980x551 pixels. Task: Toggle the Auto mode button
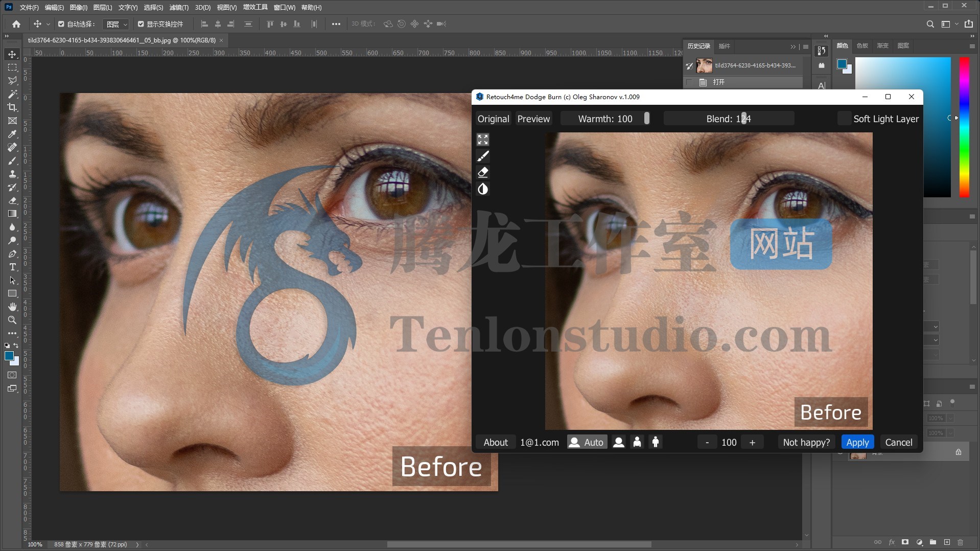587,442
